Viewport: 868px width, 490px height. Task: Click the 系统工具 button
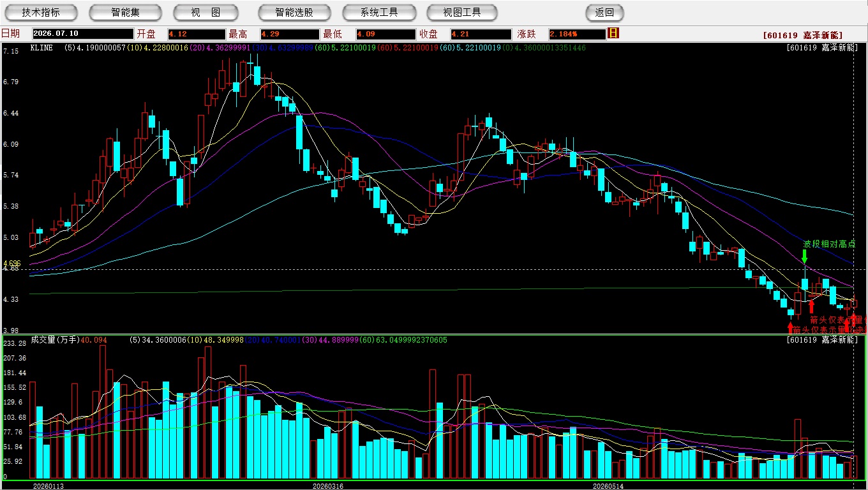tap(379, 12)
